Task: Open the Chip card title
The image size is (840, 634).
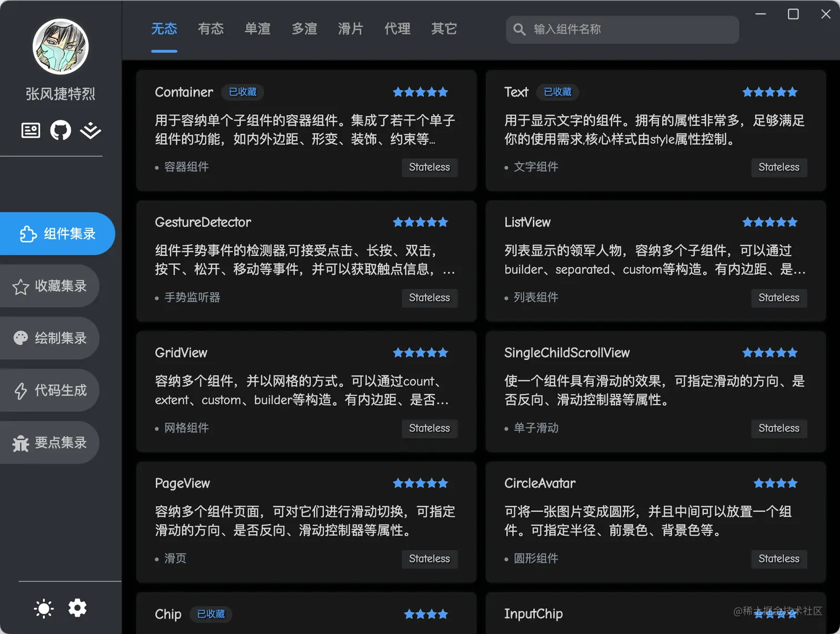Action: pyautogui.click(x=168, y=614)
